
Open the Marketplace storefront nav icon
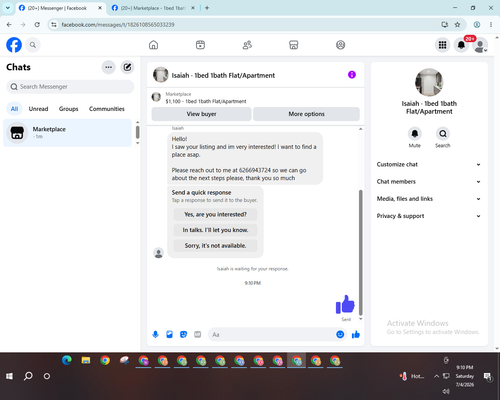pos(294,45)
